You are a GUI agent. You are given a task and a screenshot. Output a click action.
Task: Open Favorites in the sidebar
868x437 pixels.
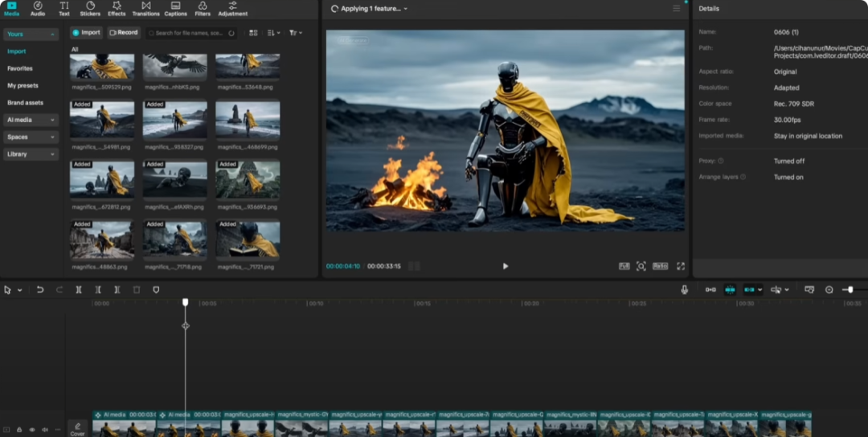(x=20, y=68)
